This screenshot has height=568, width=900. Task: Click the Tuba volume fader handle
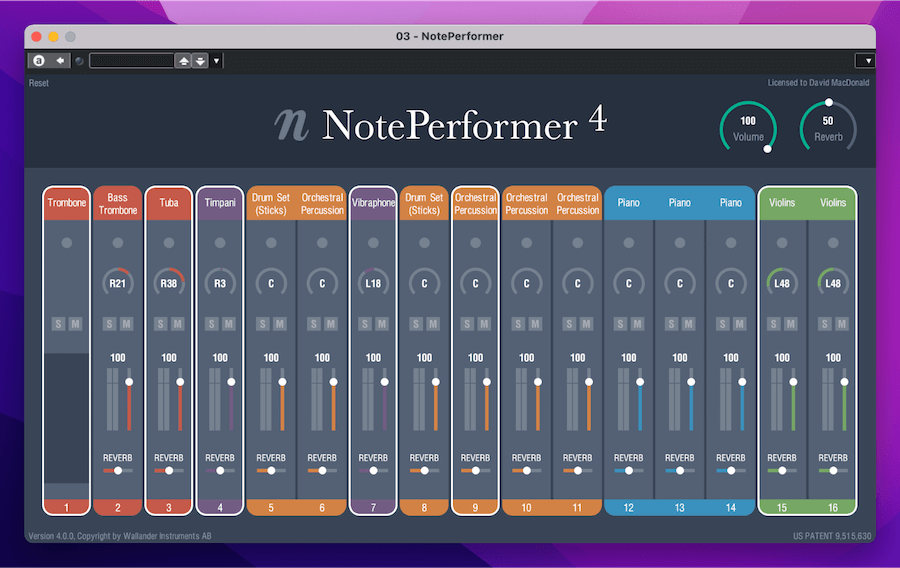(180, 382)
